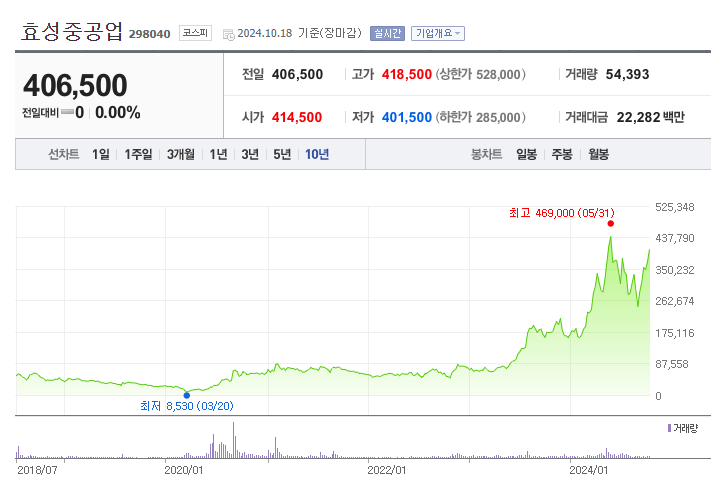Click the 실시간 real-time badge
711x488 pixels.
(387, 33)
